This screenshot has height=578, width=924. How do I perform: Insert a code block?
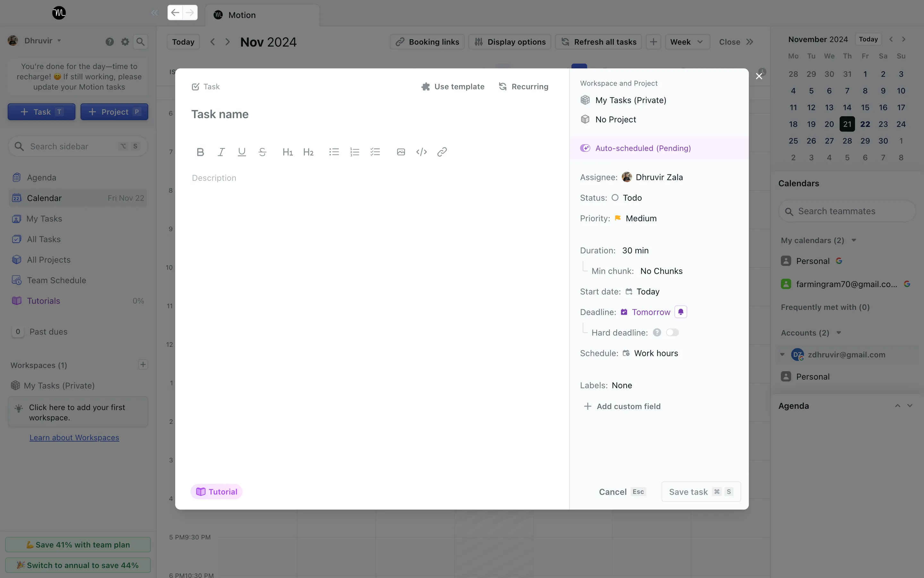pyautogui.click(x=422, y=152)
